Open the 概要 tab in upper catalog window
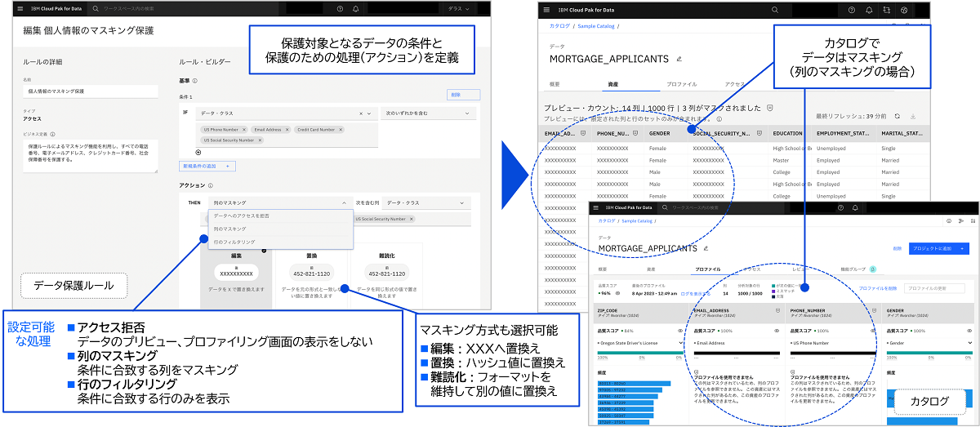This screenshot has height=427, width=980. click(x=555, y=83)
